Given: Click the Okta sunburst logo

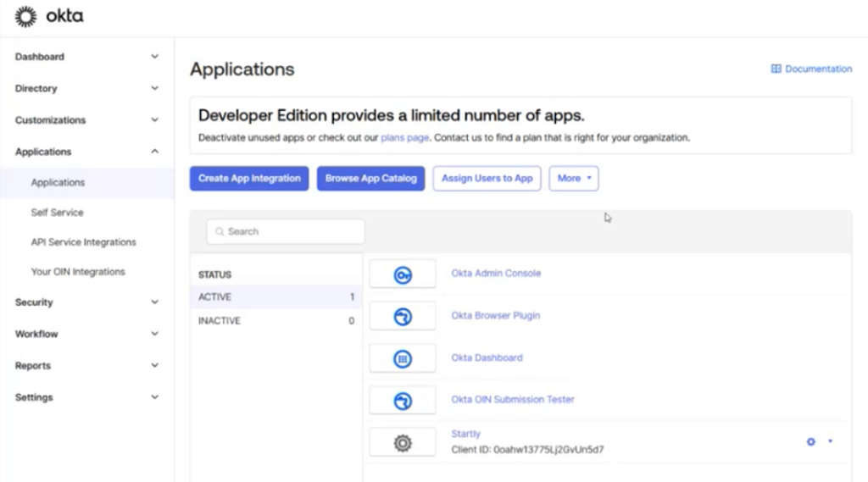Looking at the screenshot, I should 25,17.
